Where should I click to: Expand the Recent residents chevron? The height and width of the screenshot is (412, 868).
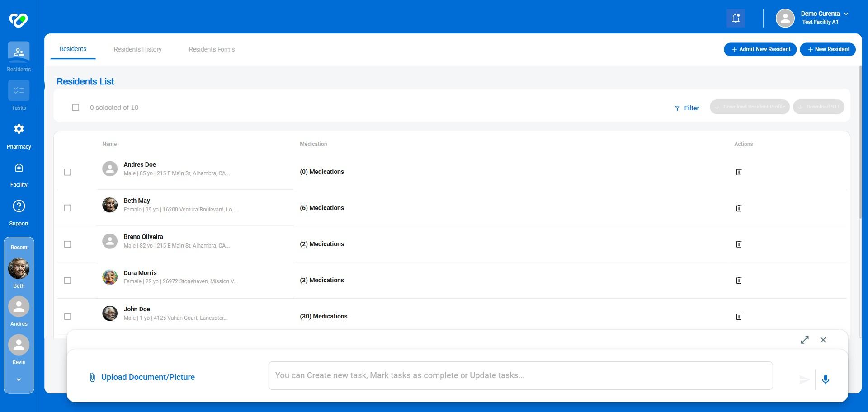click(19, 380)
